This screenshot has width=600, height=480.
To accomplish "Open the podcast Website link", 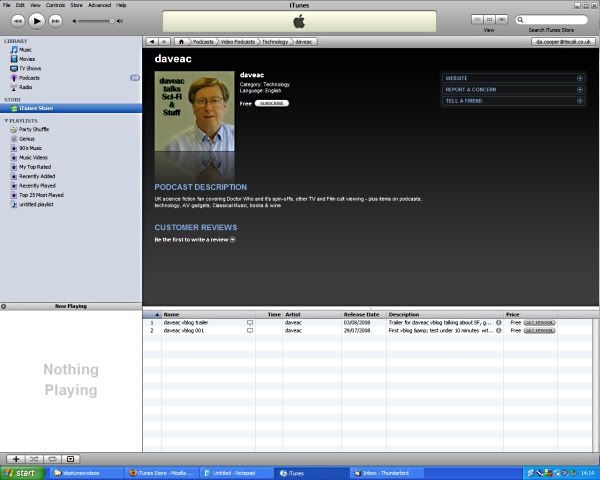I will tap(514, 78).
